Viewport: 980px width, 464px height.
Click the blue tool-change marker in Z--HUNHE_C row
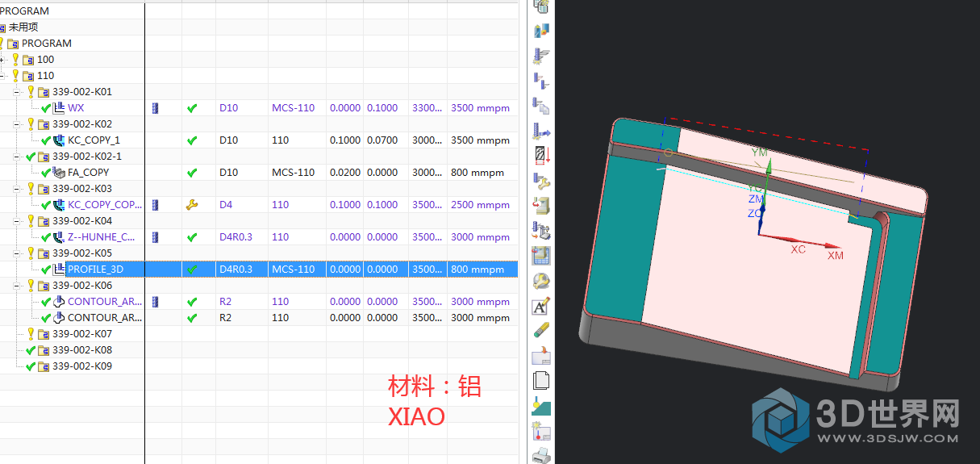click(x=156, y=237)
